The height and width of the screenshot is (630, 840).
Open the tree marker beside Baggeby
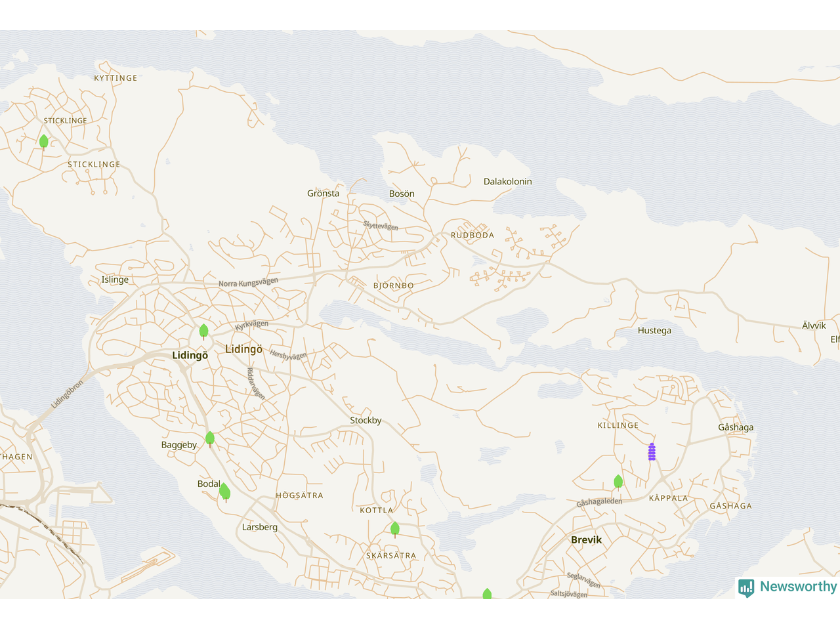pos(210,439)
